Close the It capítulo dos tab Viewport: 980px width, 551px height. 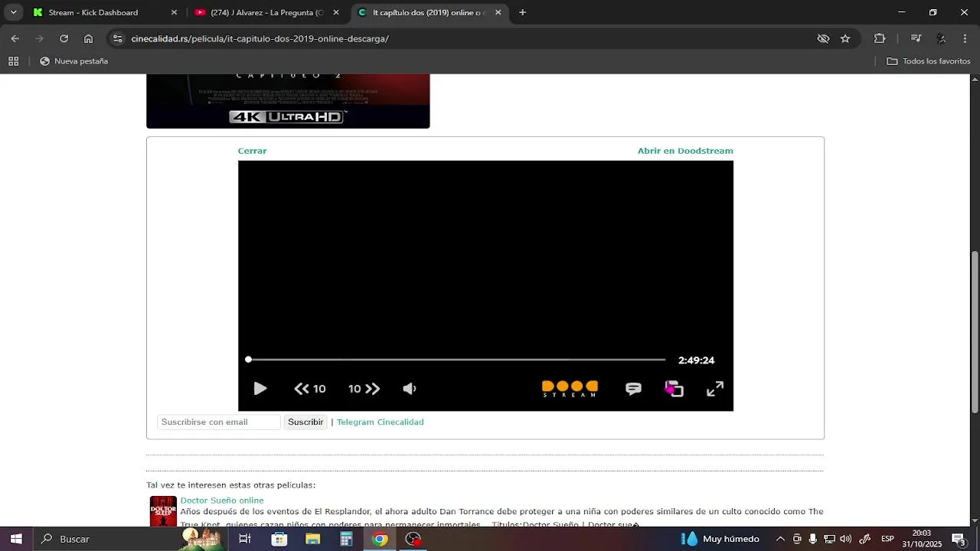coord(498,12)
